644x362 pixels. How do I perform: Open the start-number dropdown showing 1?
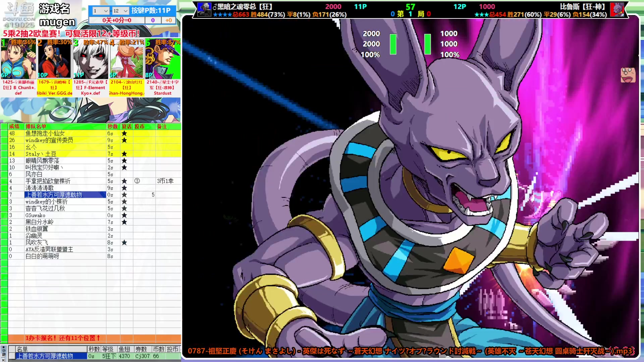pos(101,11)
